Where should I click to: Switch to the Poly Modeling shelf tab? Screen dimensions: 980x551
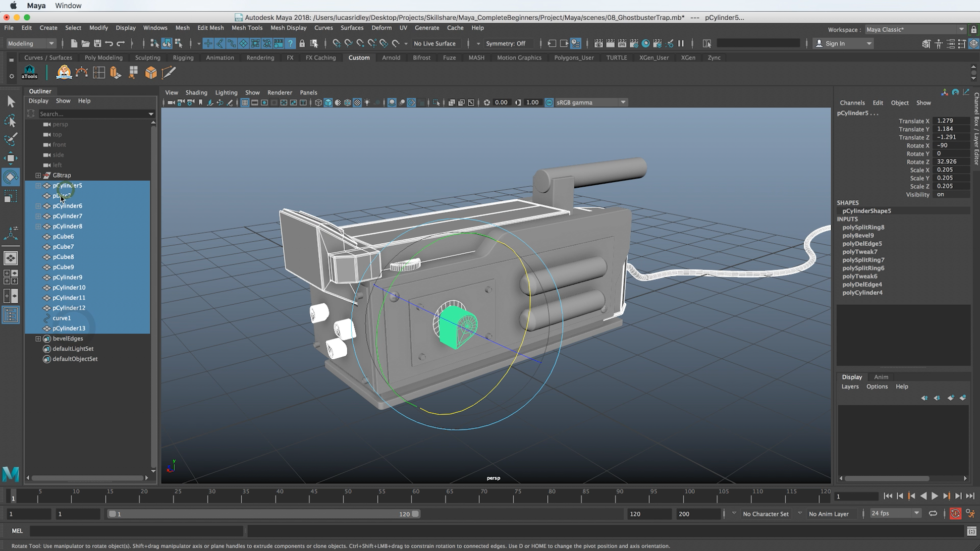(103, 58)
